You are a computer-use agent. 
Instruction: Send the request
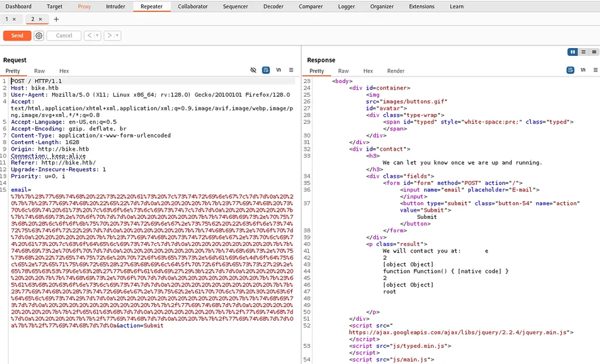click(17, 36)
